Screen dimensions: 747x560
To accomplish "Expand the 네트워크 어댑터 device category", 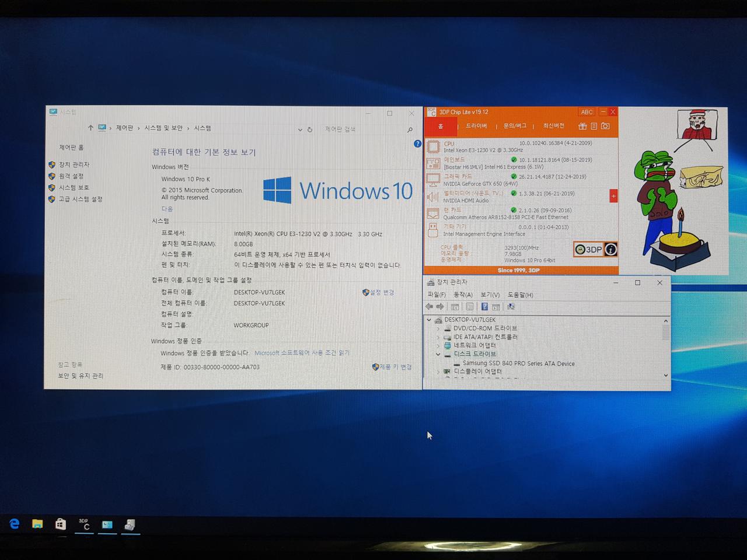I will tap(437, 345).
